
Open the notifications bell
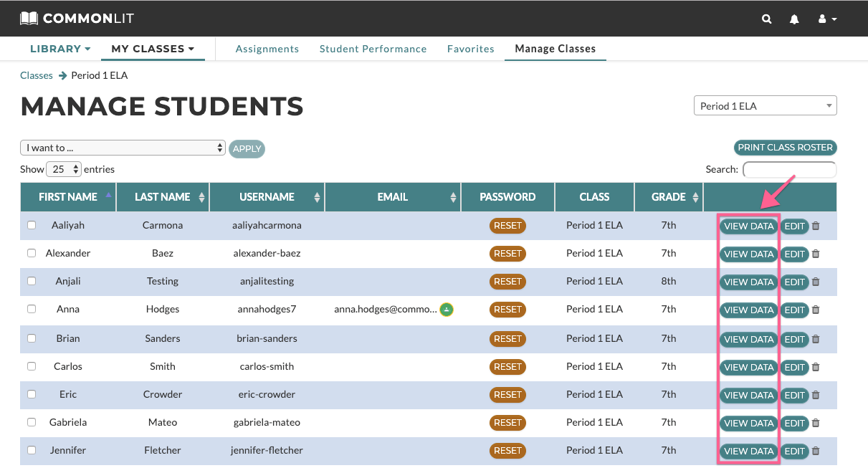tap(794, 19)
